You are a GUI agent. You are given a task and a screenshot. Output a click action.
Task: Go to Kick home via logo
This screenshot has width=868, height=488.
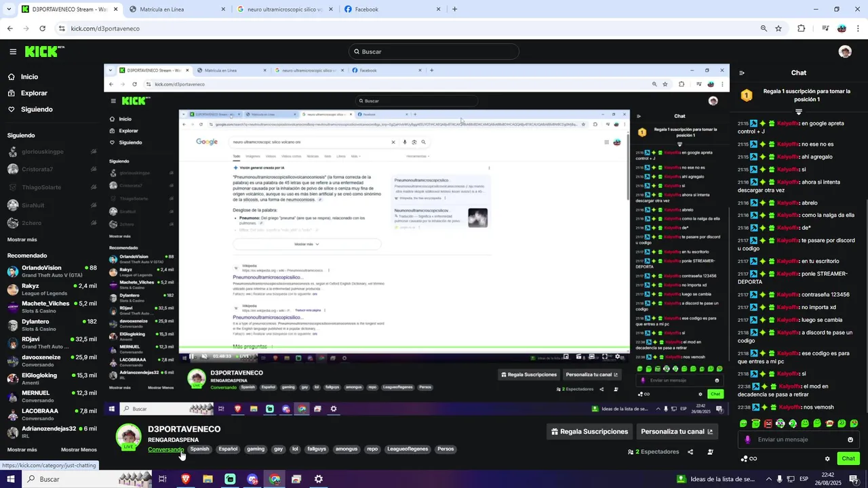point(44,52)
